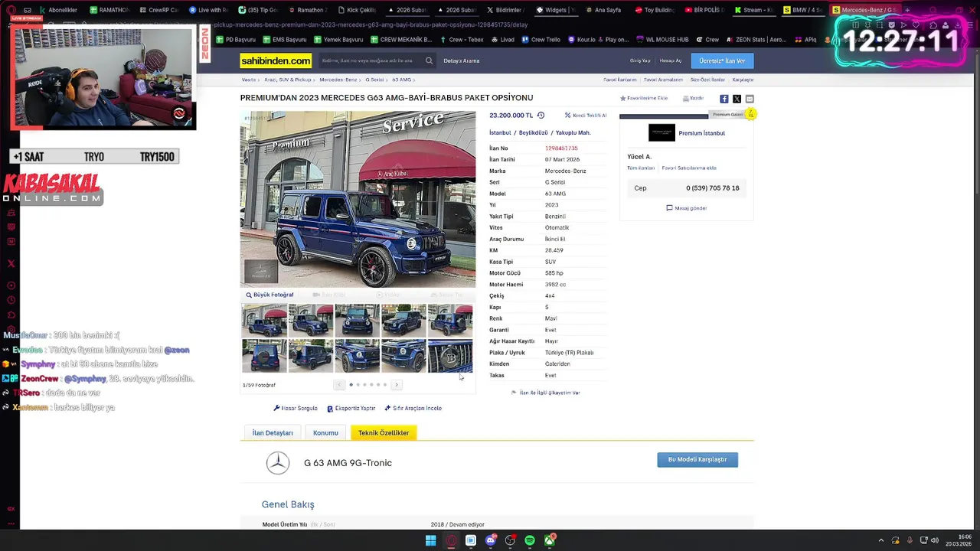Click the premium gallery badge icon
Screen dimensions: 980x551
[751, 114]
